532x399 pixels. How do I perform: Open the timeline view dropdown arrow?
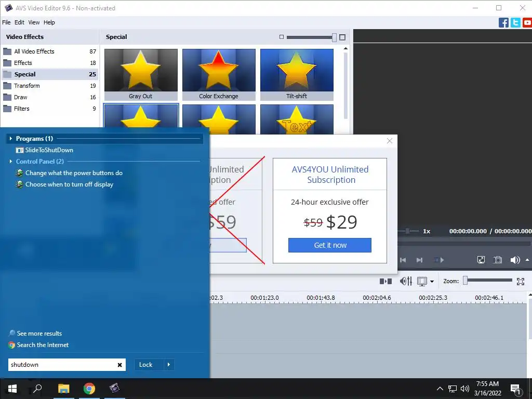click(x=432, y=282)
